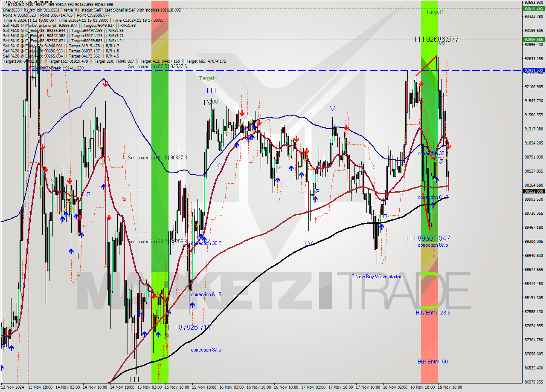
Task: Click the '0 New Buy Wave started' label
Action: click(377, 277)
